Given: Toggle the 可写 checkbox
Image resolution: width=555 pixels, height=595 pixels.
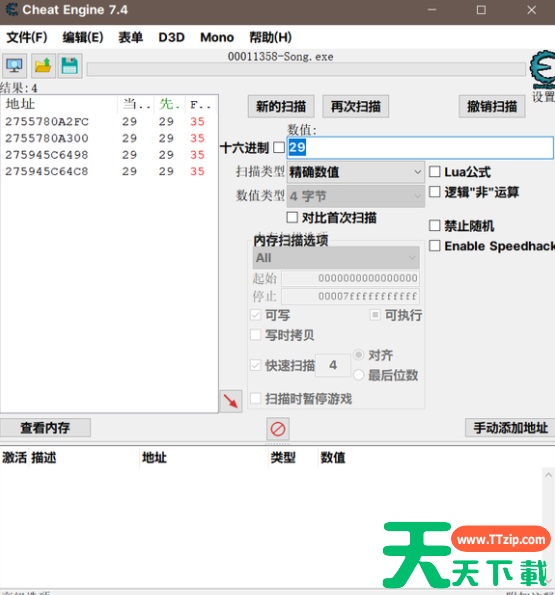Looking at the screenshot, I should click(x=256, y=315).
